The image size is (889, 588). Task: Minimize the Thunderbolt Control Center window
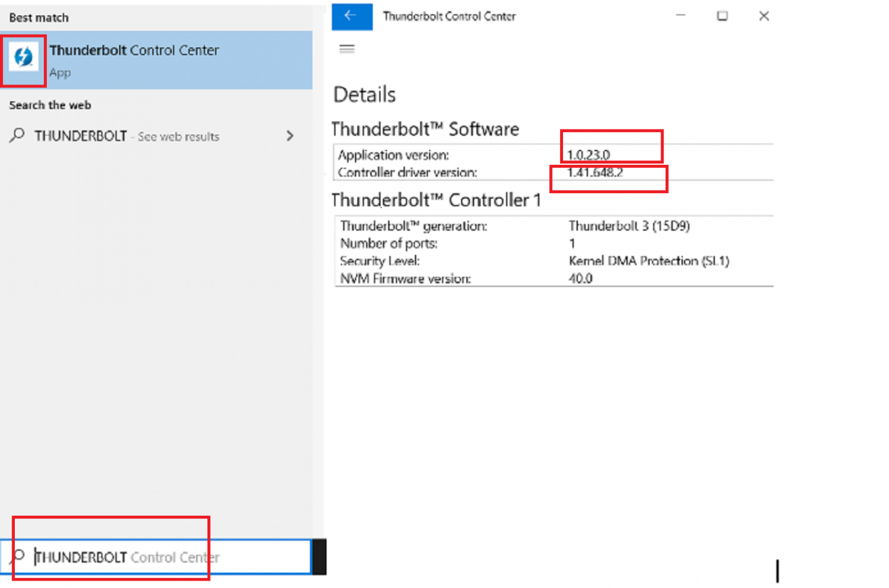coord(680,16)
